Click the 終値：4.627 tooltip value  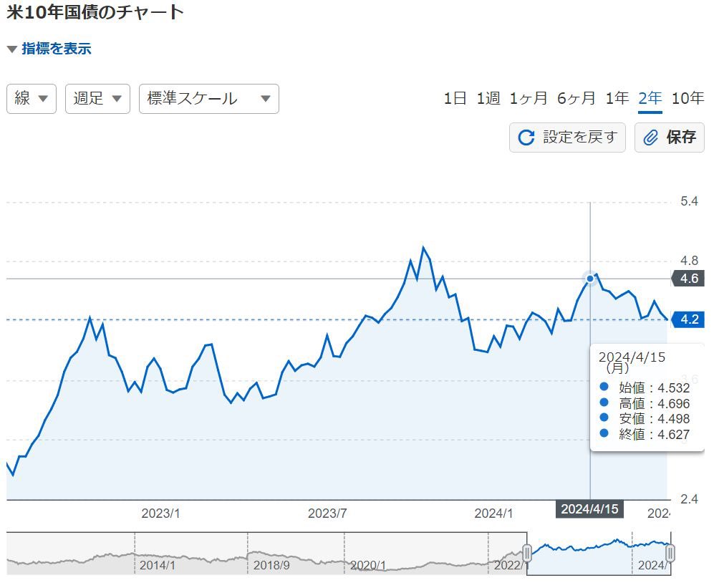654,435
